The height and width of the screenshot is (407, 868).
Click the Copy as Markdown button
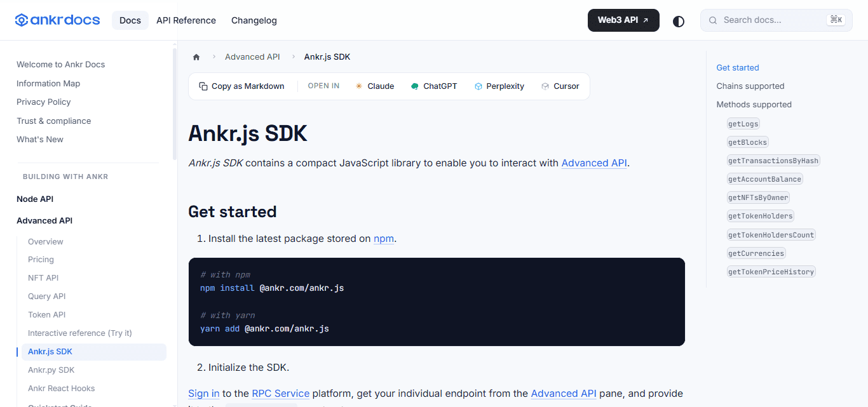click(x=241, y=86)
